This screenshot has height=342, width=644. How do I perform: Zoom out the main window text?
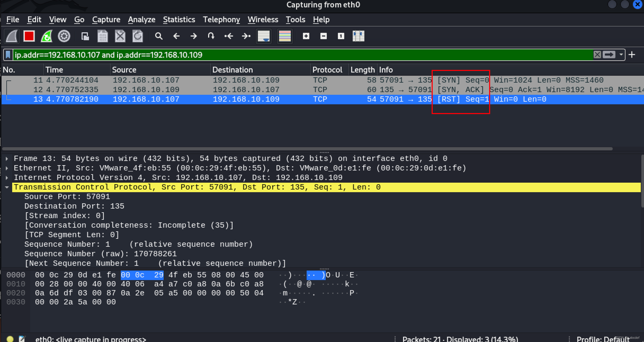tap(324, 36)
